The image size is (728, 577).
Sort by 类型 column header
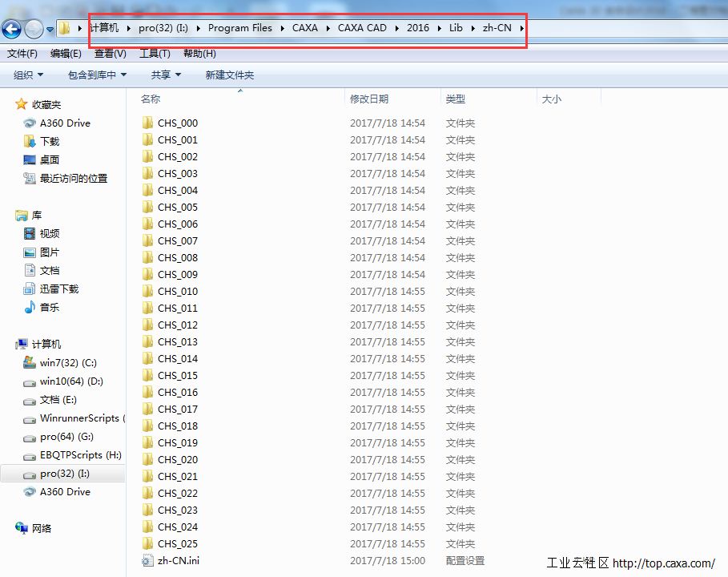tap(455, 99)
